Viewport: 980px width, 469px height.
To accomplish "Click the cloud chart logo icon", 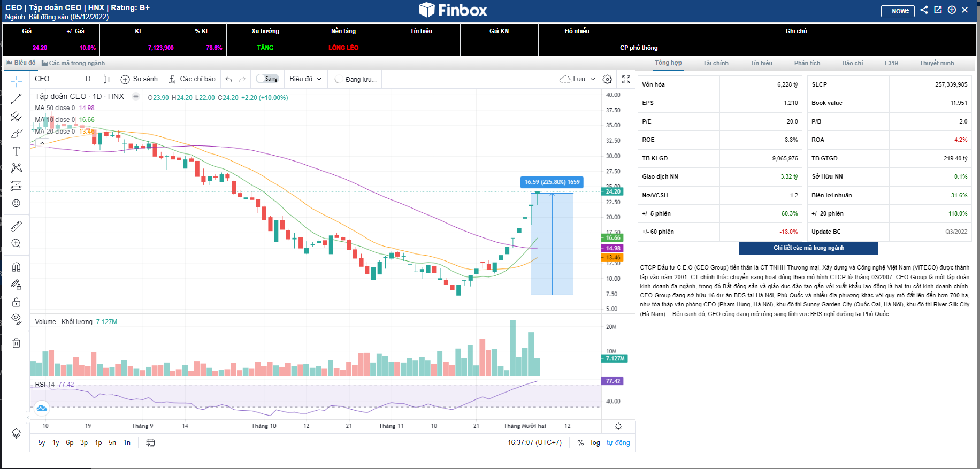I will [x=42, y=408].
